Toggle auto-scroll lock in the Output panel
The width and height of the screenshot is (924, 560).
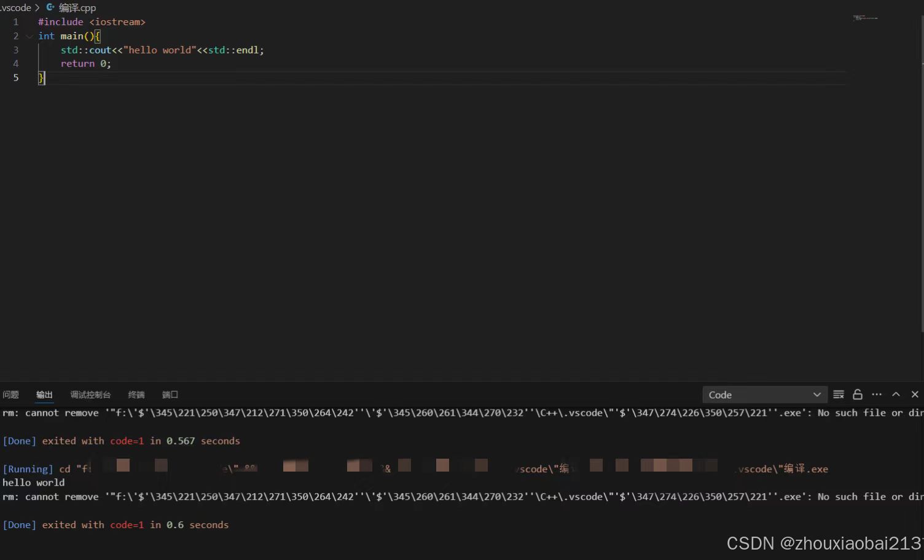click(858, 394)
